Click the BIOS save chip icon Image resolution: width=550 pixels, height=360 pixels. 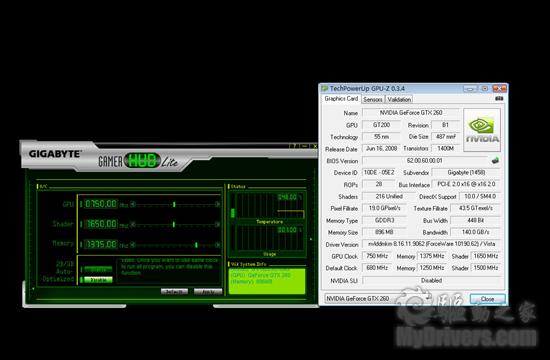pyautogui.click(x=495, y=161)
